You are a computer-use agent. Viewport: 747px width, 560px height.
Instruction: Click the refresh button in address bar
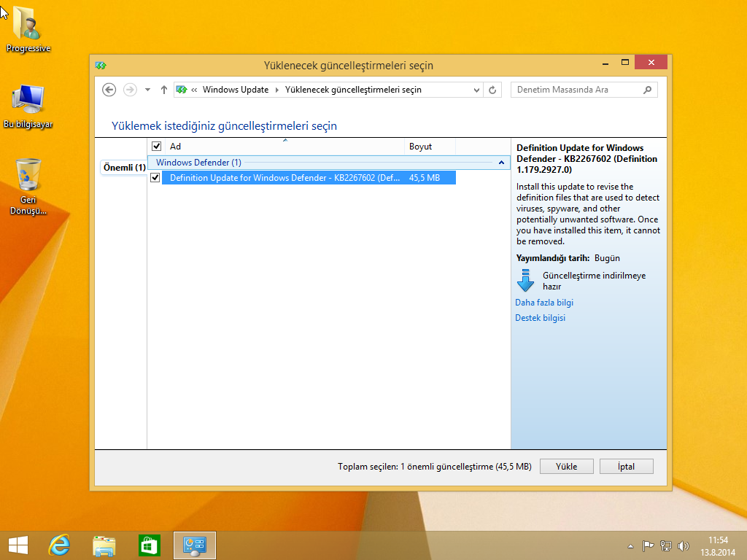click(x=493, y=90)
